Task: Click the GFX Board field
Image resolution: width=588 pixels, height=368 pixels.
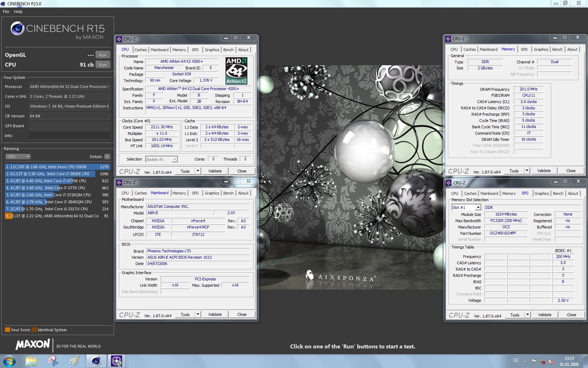Action: pyautogui.click(x=69, y=126)
